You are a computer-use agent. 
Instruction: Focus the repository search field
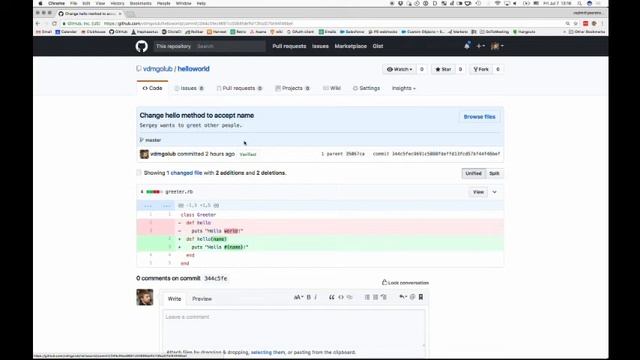(230, 46)
